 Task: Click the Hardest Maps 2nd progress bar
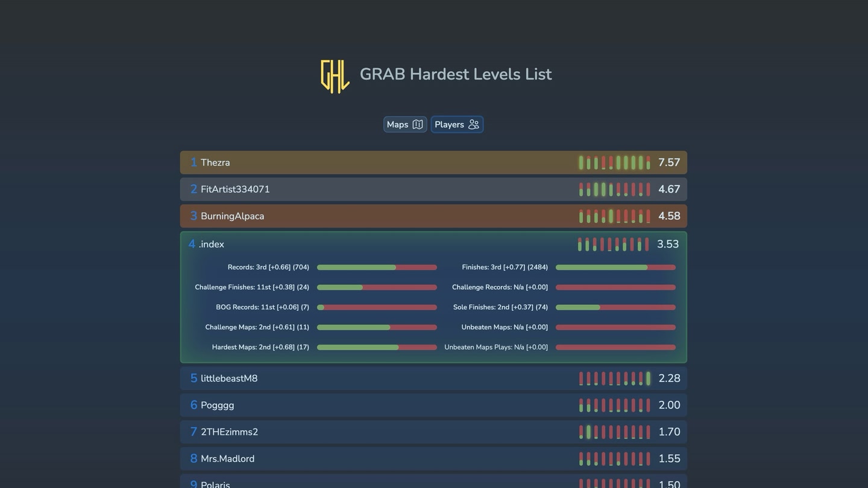coord(377,347)
